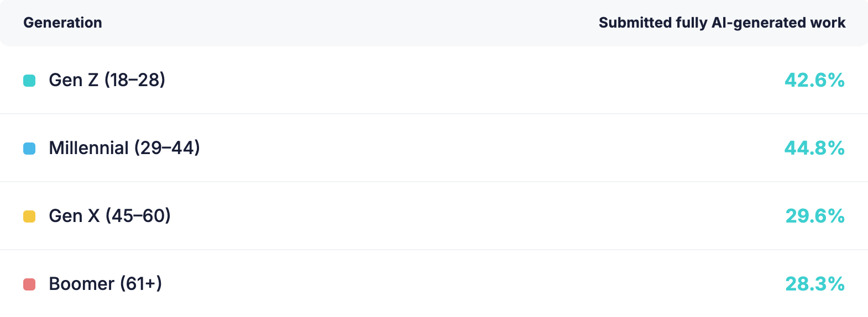The width and height of the screenshot is (868, 317).
Task: Select the Millennial generation name
Action: click(x=88, y=148)
